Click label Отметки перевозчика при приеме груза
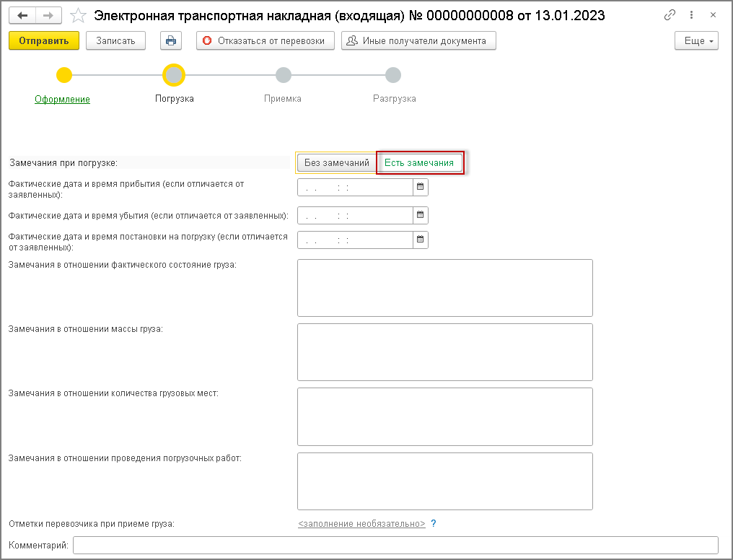 (91, 523)
